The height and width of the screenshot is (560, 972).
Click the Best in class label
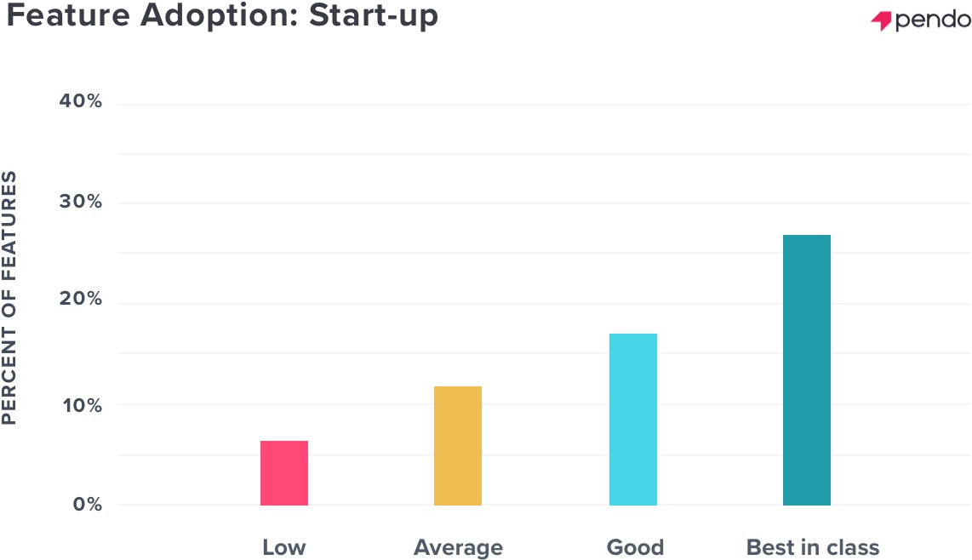tap(813, 547)
